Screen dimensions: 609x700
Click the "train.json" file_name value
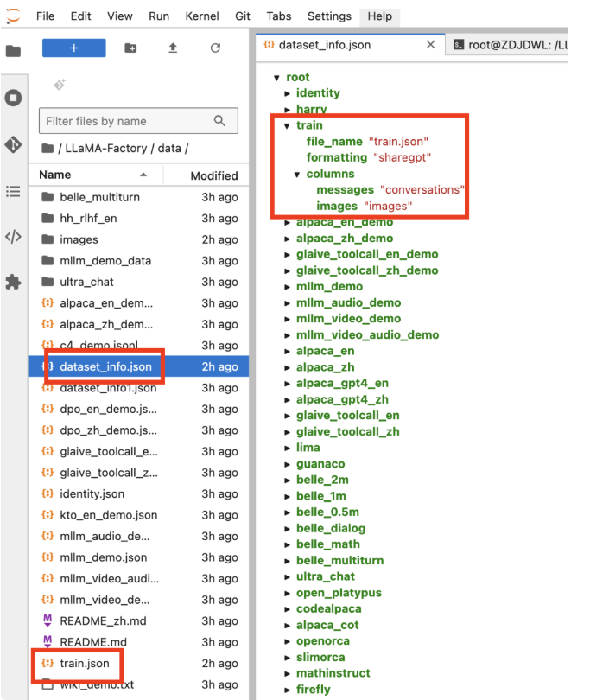398,142
